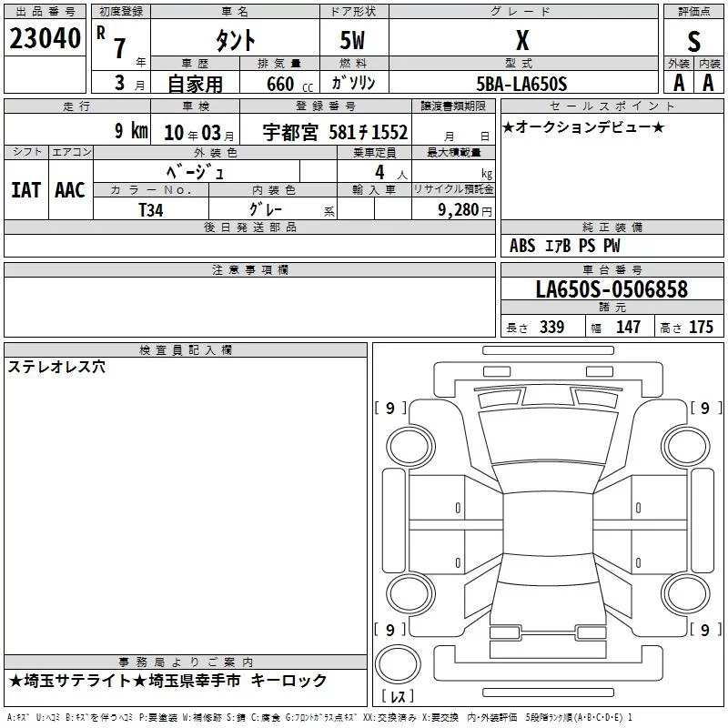Click the [レス] spare tire label
The height and width of the screenshot is (728, 728).
pos(398,696)
